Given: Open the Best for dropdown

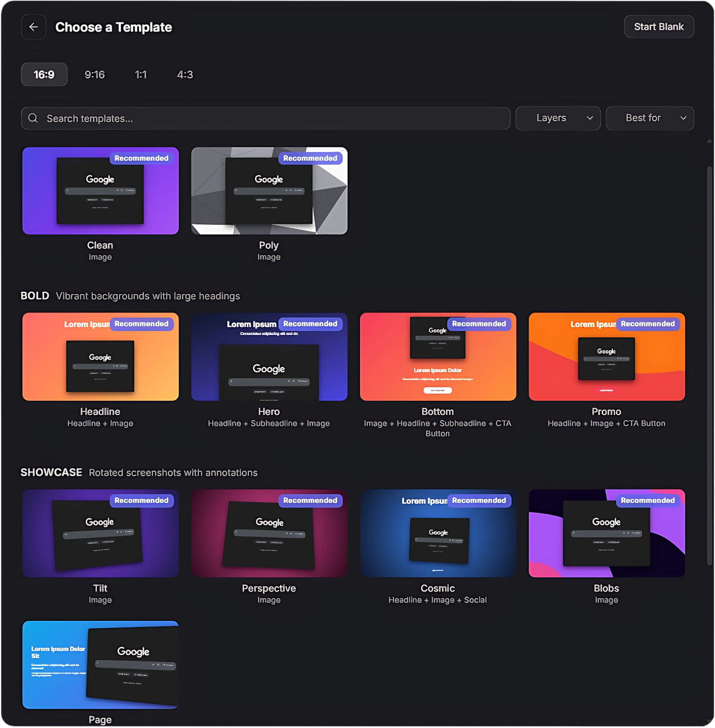Looking at the screenshot, I should coord(649,118).
